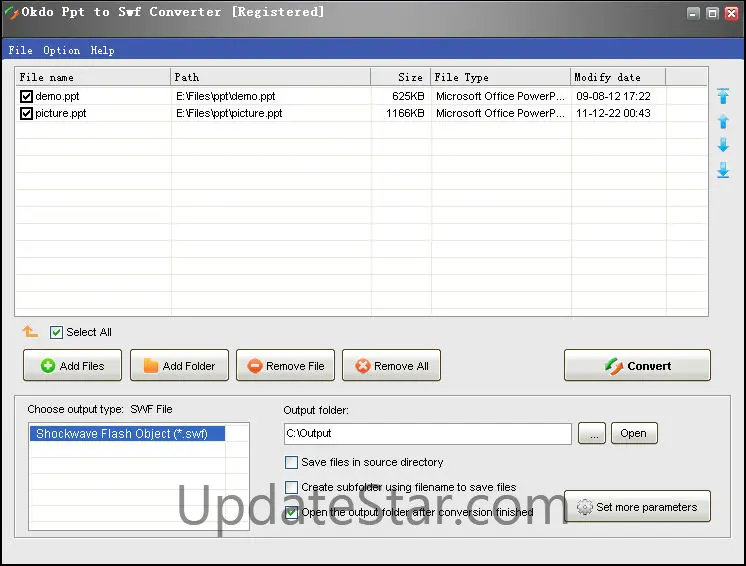Sort by File Type column header
The width and height of the screenshot is (746, 566).
tap(501, 77)
